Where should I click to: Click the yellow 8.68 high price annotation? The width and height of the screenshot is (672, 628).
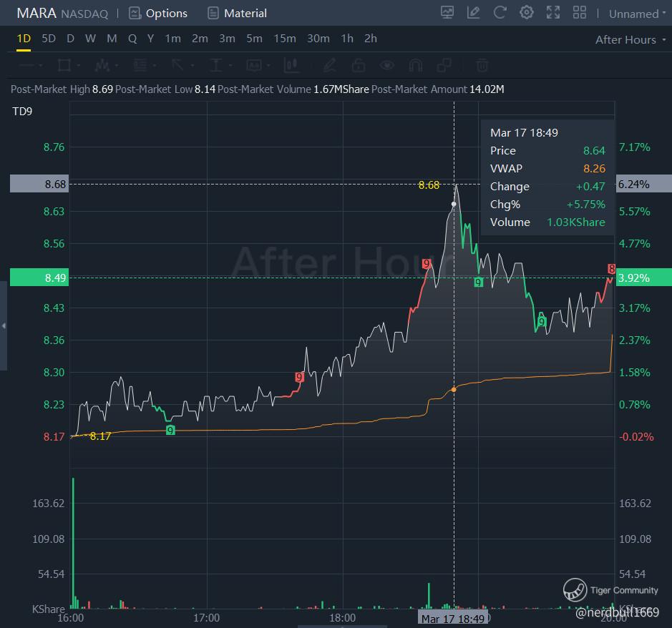tap(429, 185)
